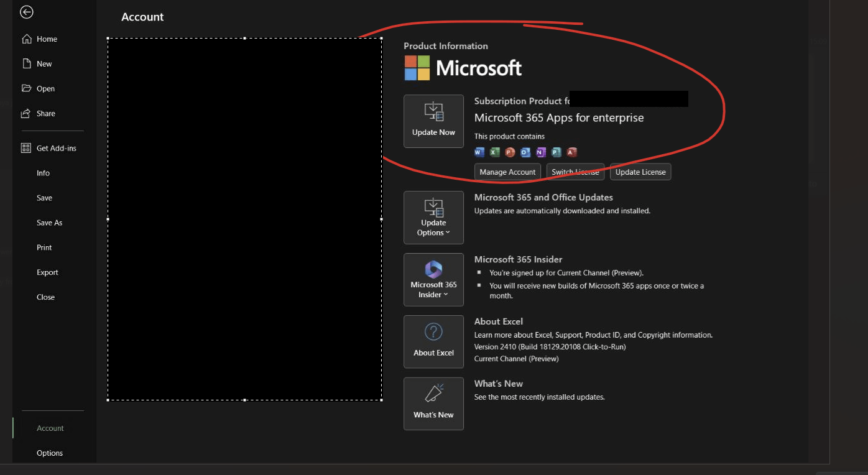
Task: Click the Product Information heading
Action: point(446,46)
